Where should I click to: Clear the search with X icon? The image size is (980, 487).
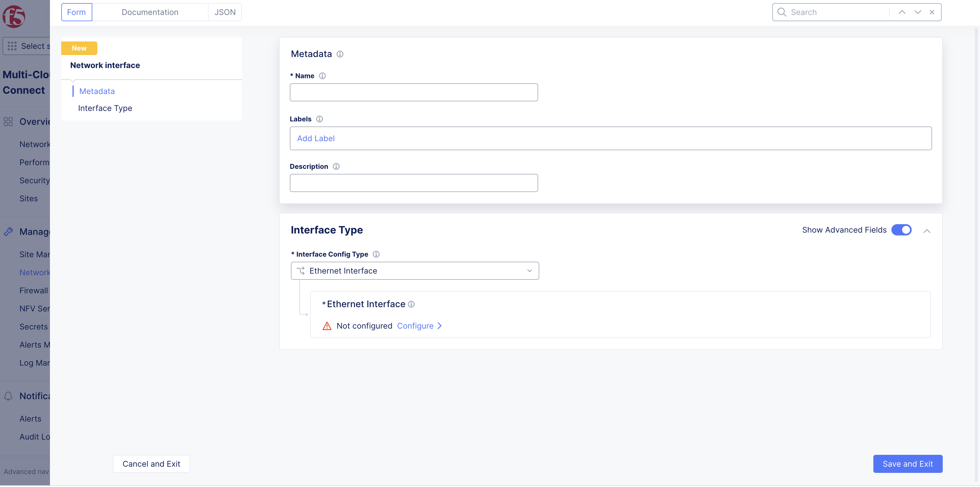932,12
